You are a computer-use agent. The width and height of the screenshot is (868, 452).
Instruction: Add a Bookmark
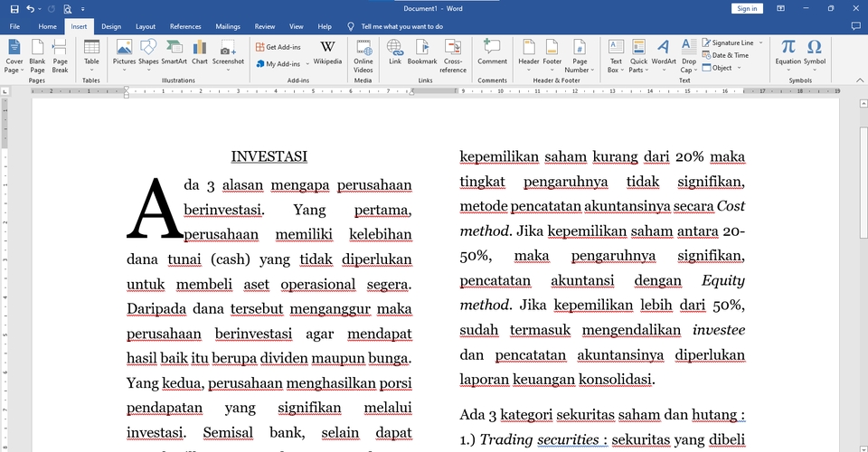coord(422,53)
